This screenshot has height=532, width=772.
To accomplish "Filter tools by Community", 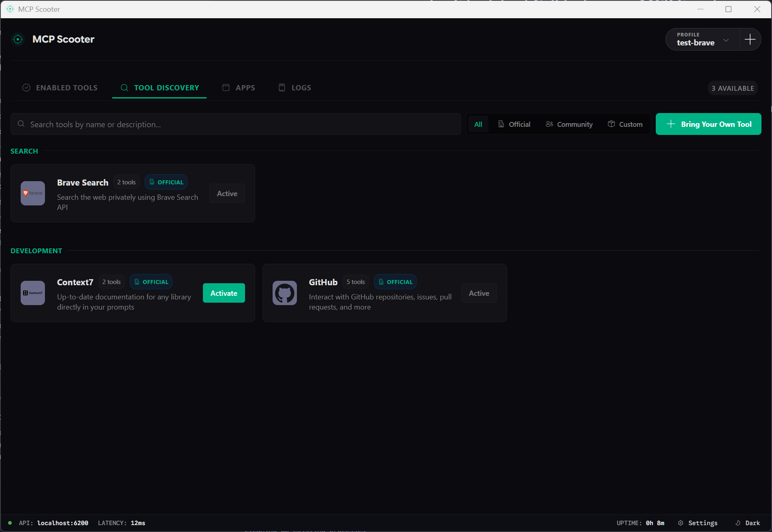I will click(569, 124).
